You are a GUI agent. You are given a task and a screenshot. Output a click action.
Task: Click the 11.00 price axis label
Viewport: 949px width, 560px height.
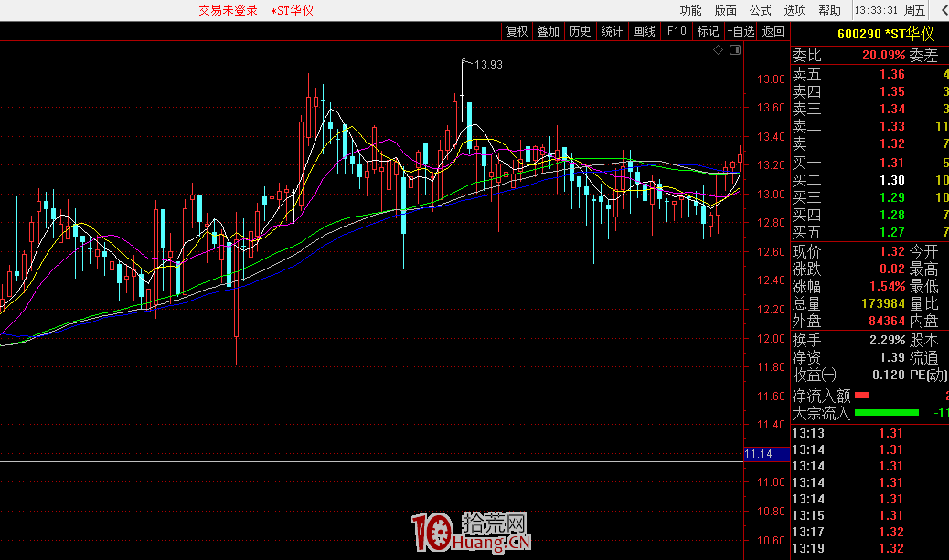771,482
